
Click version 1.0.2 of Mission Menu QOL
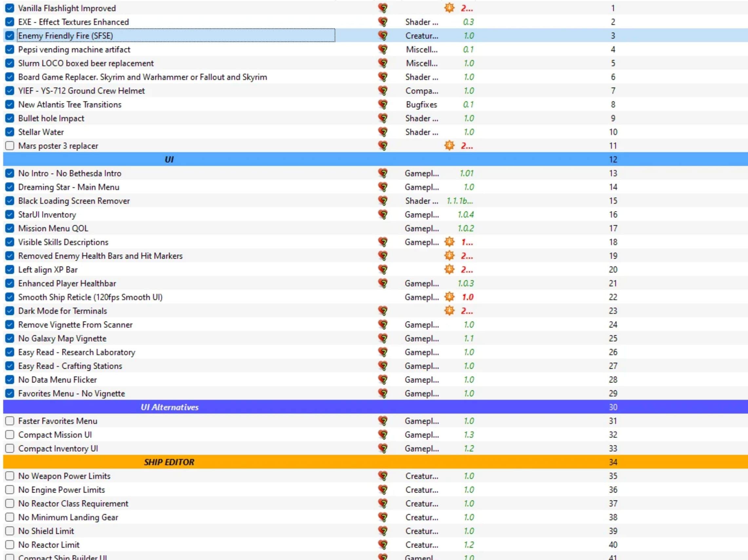pos(465,229)
